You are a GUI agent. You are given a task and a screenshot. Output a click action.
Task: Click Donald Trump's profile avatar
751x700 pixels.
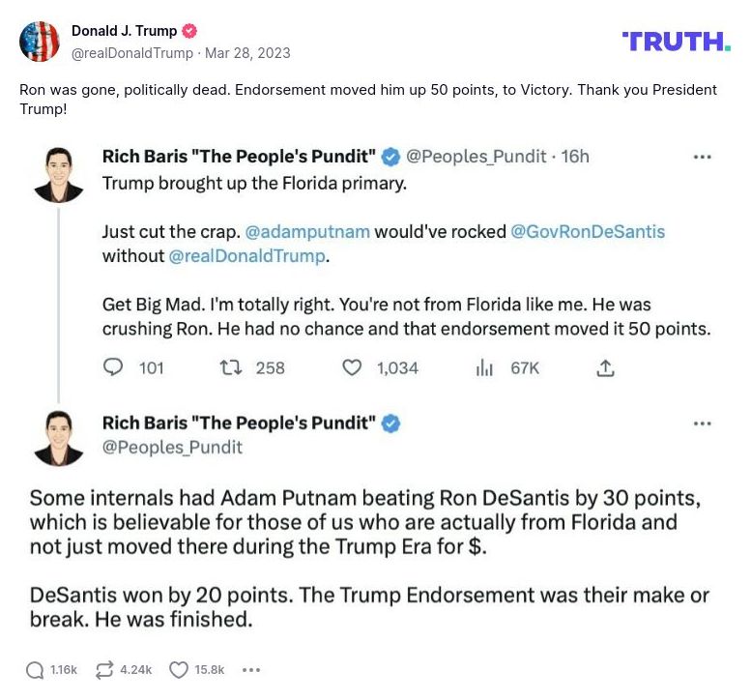coord(40,42)
